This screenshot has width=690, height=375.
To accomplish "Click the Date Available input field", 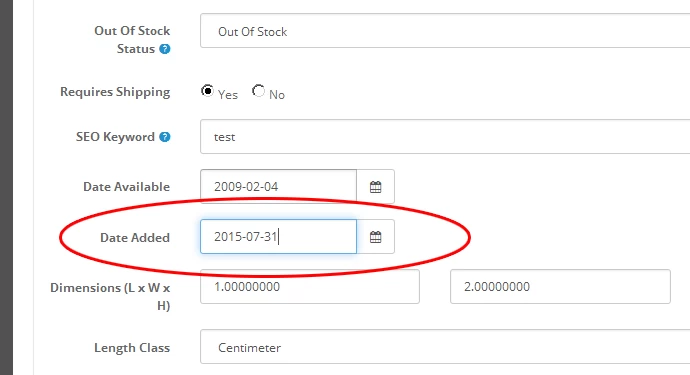I will (x=278, y=187).
